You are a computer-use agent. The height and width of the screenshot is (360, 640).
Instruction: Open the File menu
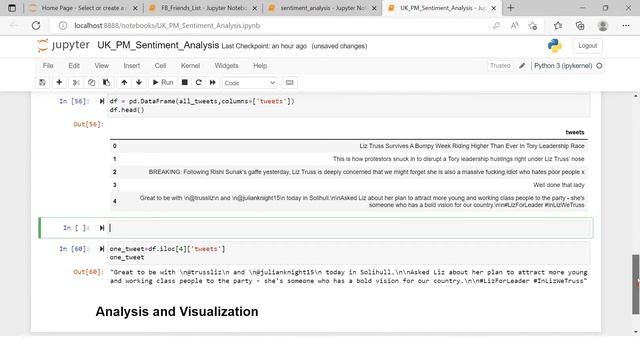point(48,66)
